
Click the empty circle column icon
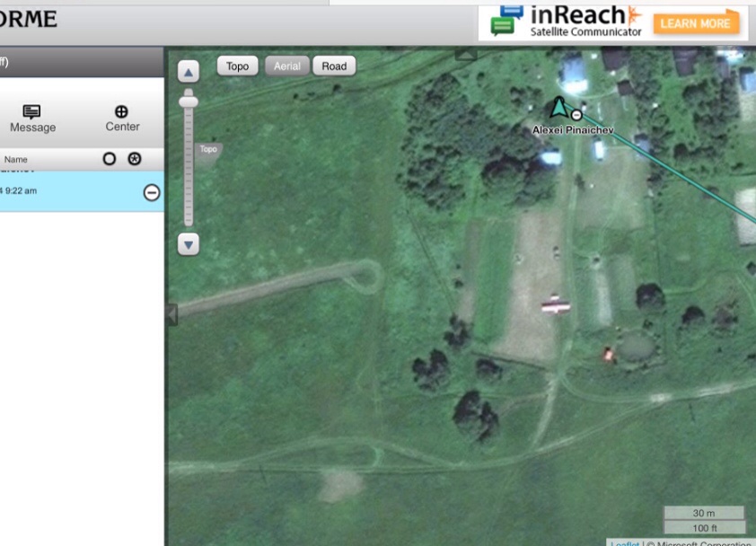pos(110,159)
